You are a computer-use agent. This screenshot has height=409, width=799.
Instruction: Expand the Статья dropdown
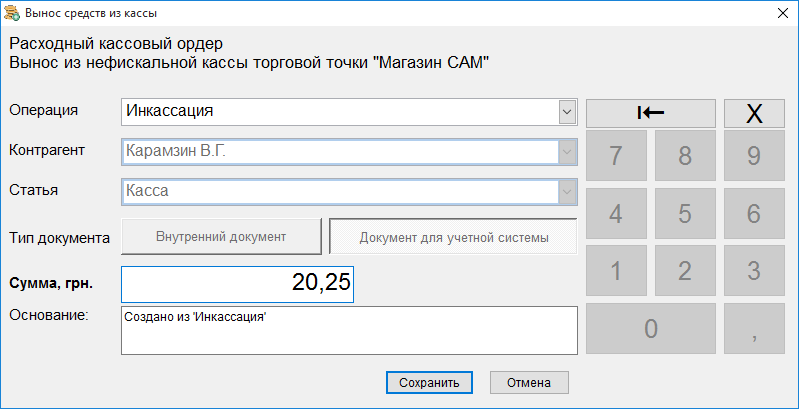pyautogui.click(x=567, y=192)
